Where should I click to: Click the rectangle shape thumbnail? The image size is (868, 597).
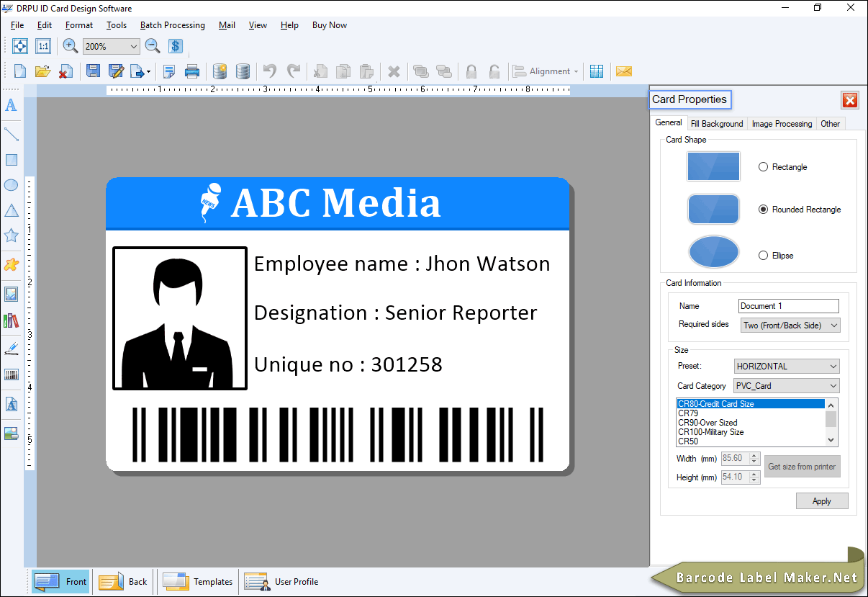713,166
